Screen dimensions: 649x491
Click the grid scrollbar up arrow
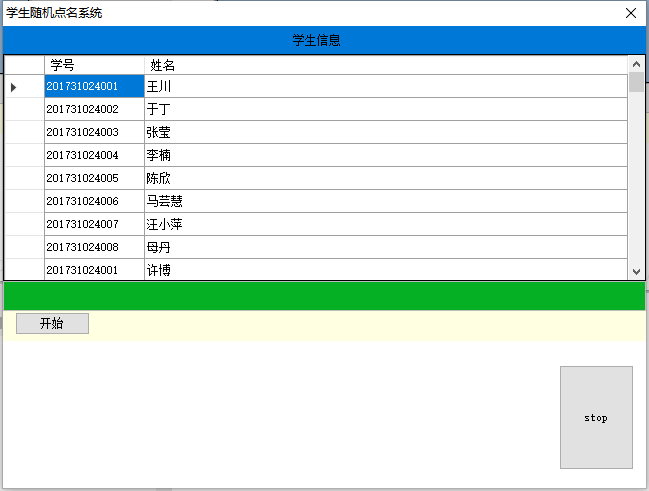pyautogui.click(x=636, y=64)
